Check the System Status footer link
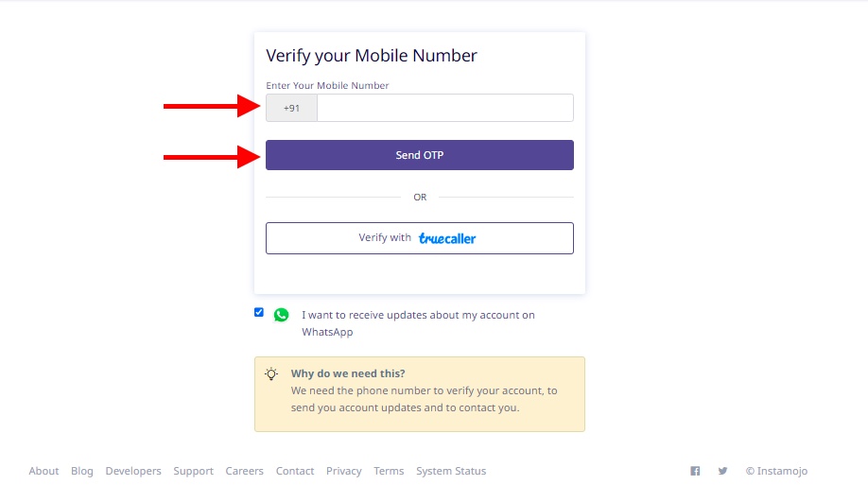 tap(451, 471)
